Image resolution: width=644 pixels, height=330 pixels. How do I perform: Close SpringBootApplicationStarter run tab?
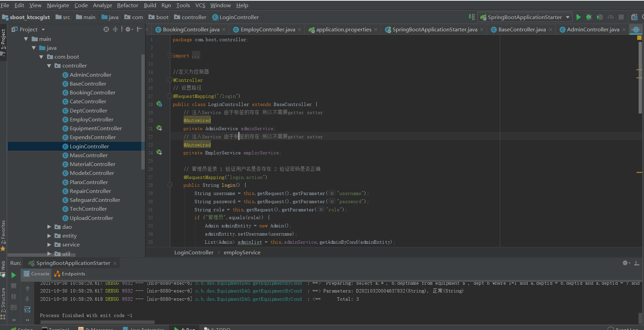[x=115, y=263]
